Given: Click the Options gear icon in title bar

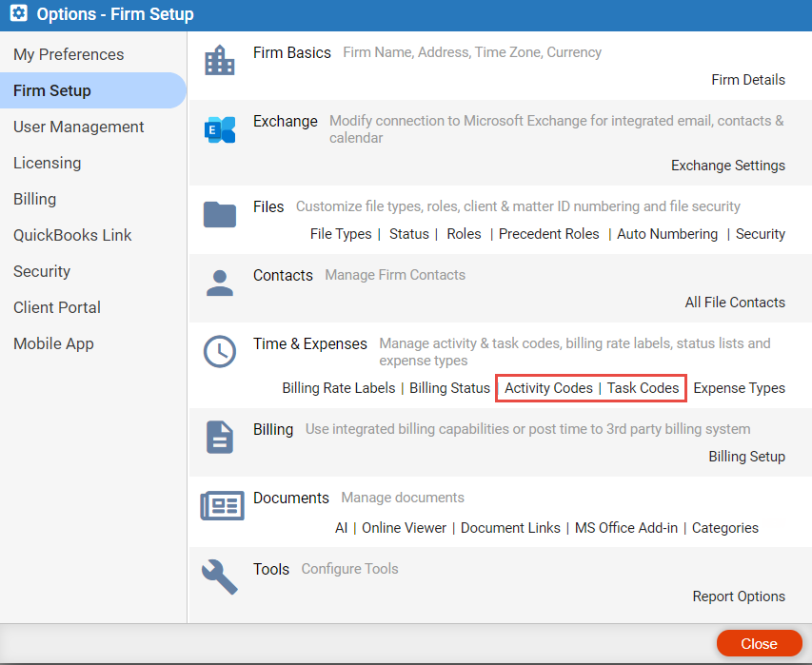Looking at the screenshot, I should pyautogui.click(x=19, y=13).
